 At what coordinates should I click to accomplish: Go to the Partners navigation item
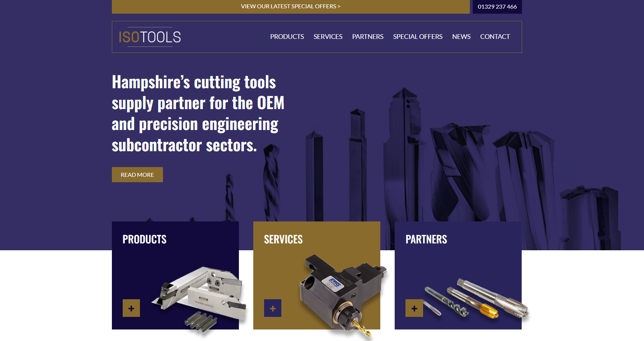tap(368, 37)
